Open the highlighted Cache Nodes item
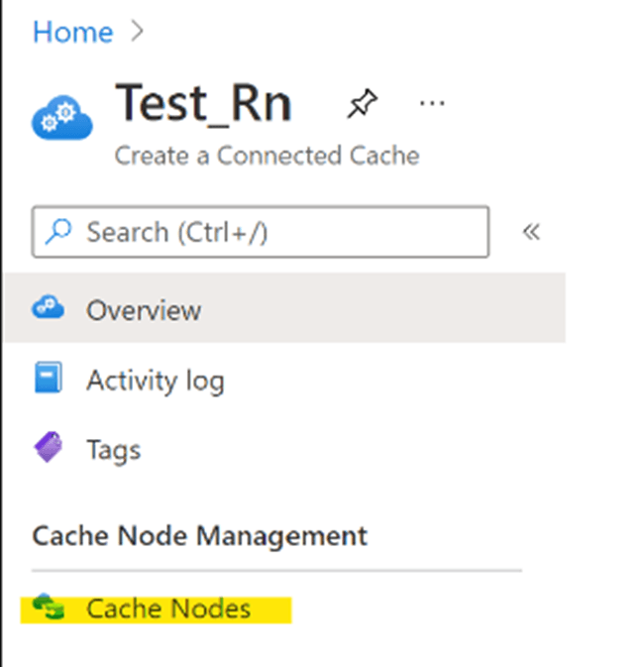The image size is (644, 667). (157, 610)
